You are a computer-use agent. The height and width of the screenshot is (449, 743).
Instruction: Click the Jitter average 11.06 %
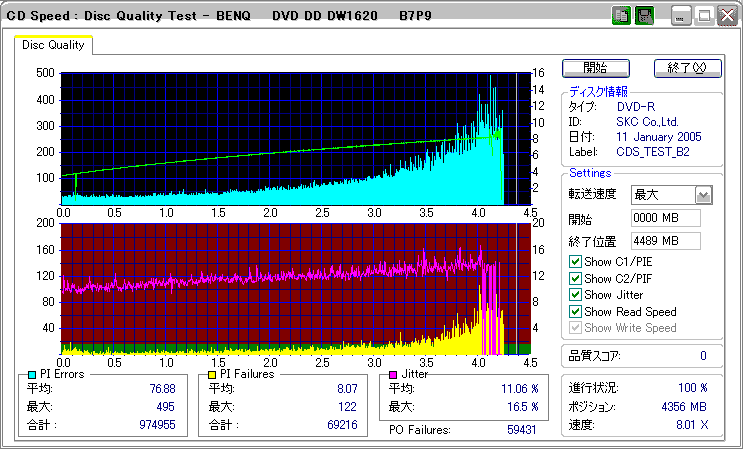point(520,389)
